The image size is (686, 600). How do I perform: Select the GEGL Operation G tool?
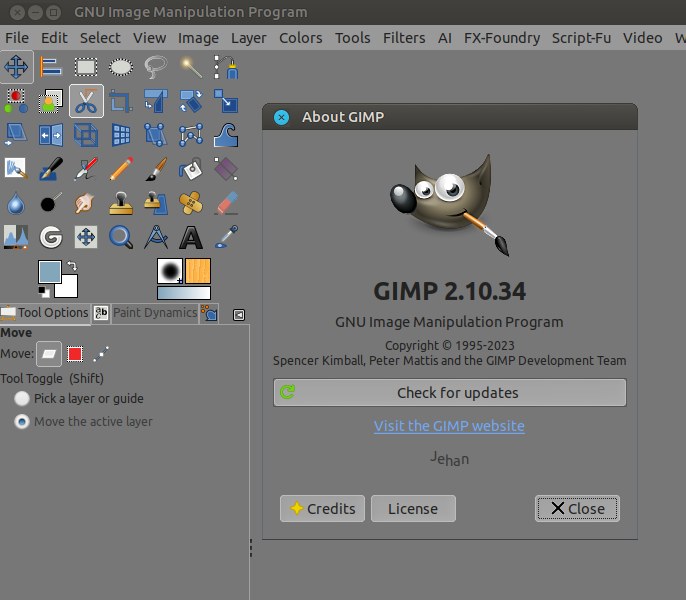[51, 237]
